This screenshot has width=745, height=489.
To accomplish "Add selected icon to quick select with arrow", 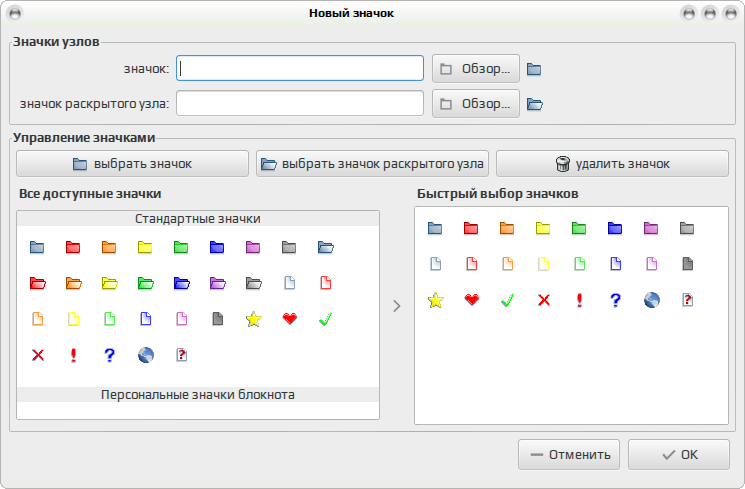I will click(x=397, y=306).
